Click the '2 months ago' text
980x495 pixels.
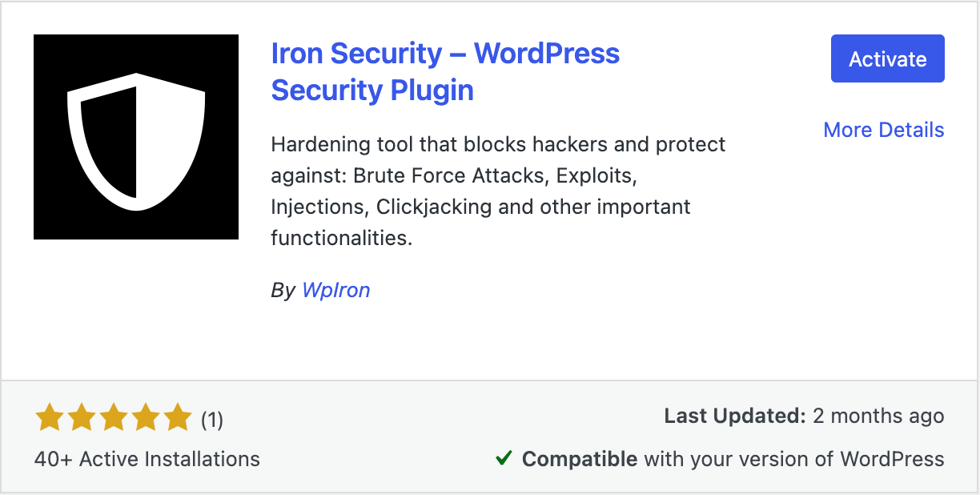point(878,417)
